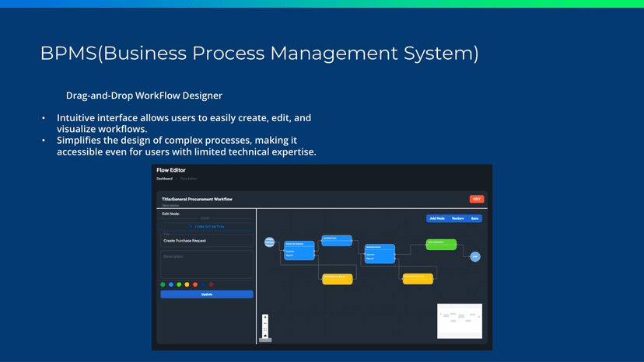
Task: Save the workflow using Save button
Action: coord(474,218)
